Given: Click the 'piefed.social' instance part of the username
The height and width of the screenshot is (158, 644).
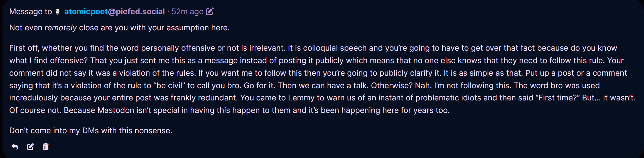Looking at the screenshot, I should click(140, 11).
